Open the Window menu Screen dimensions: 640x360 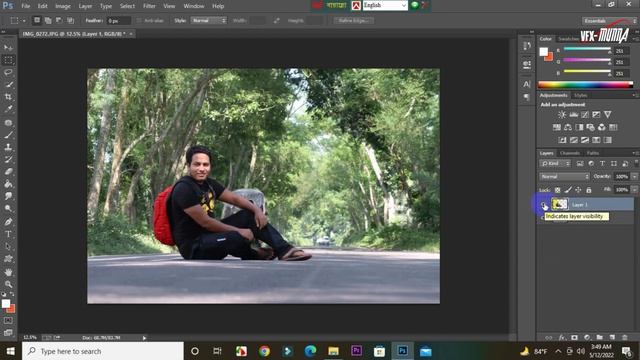(x=193, y=6)
